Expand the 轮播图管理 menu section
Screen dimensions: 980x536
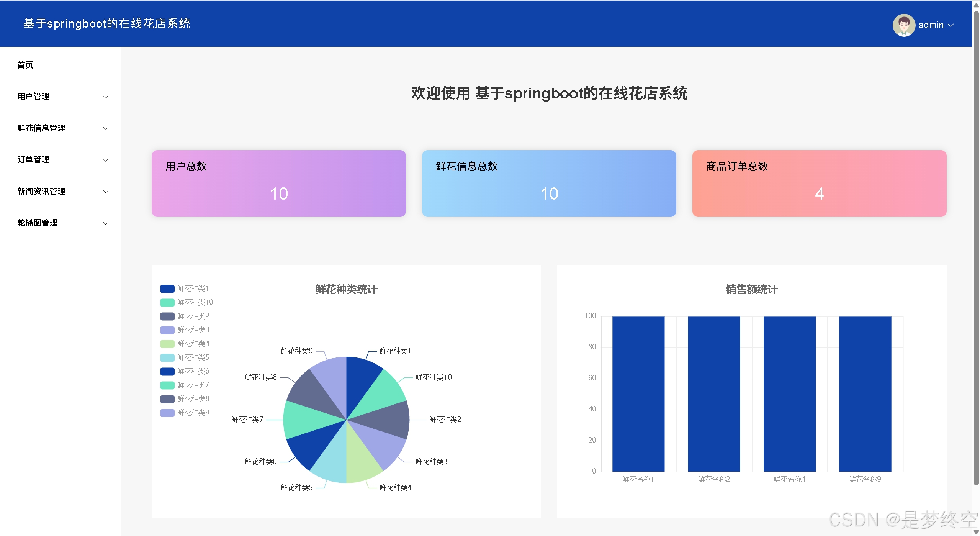[x=37, y=223]
